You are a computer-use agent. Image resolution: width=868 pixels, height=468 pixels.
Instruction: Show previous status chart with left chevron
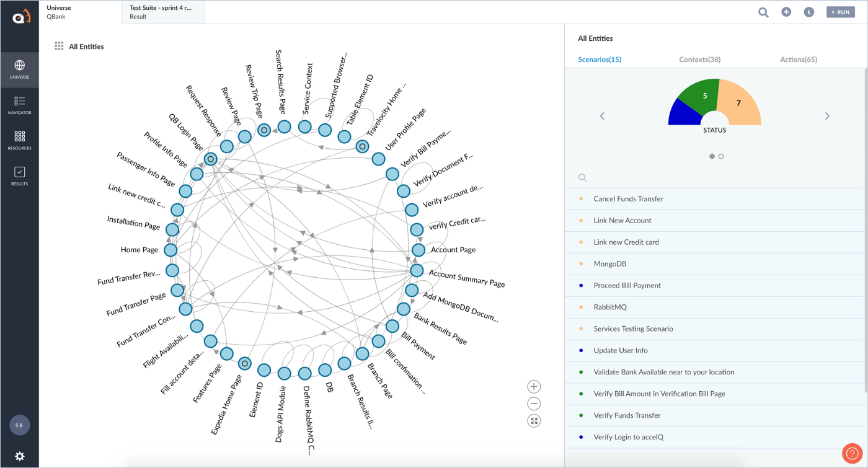(x=602, y=116)
